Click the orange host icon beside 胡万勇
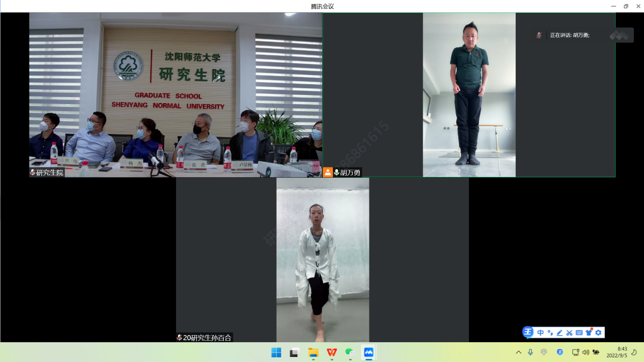The image size is (644, 362). tap(328, 173)
